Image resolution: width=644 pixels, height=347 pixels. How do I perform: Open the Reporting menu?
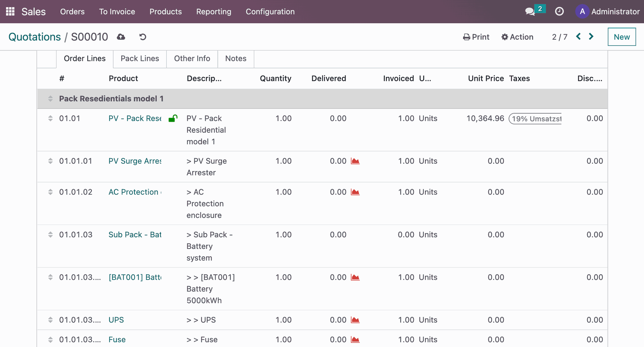pos(214,11)
